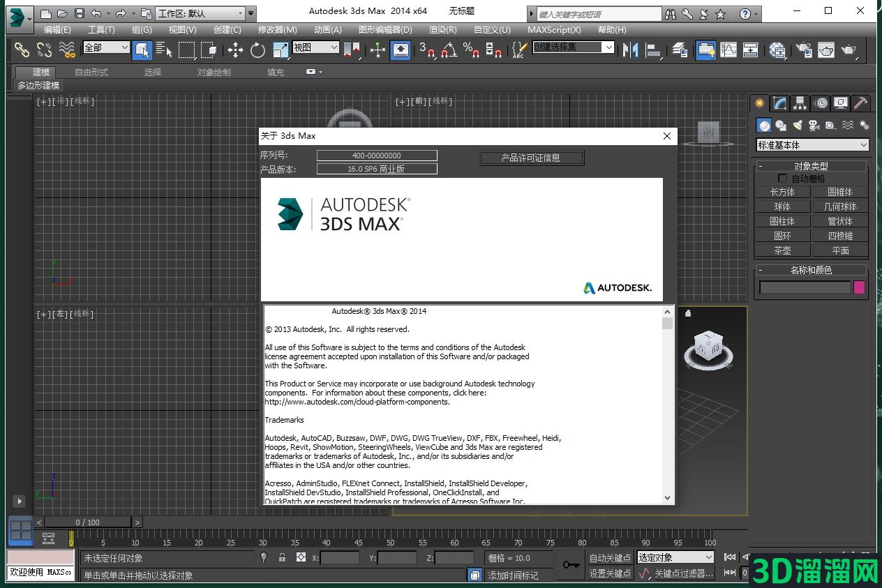882x588 pixels.
Task: Open the Lights category in the Create panel
Action: (x=799, y=125)
